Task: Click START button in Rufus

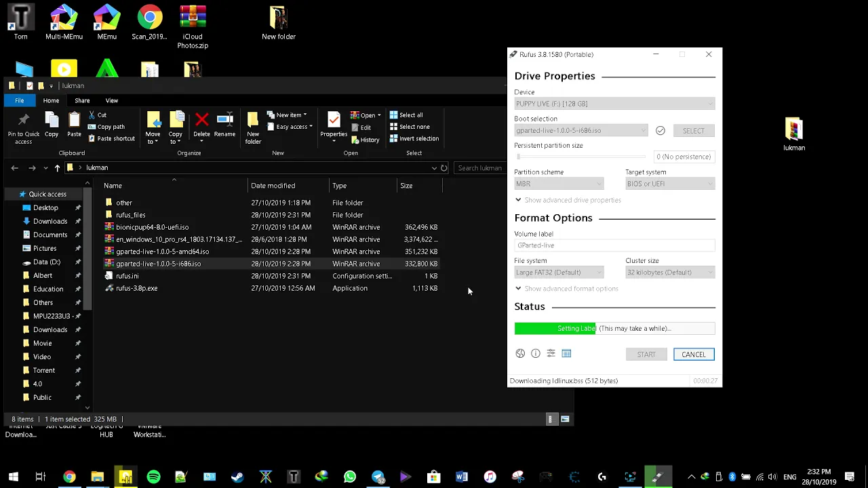Action: click(x=646, y=354)
